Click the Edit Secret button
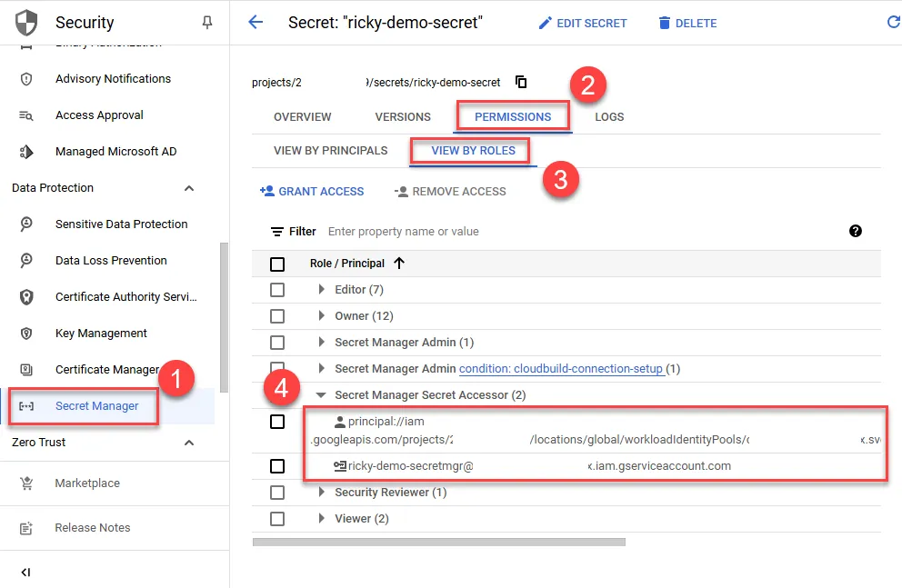Image resolution: width=902 pixels, height=588 pixels. coord(583,24)
